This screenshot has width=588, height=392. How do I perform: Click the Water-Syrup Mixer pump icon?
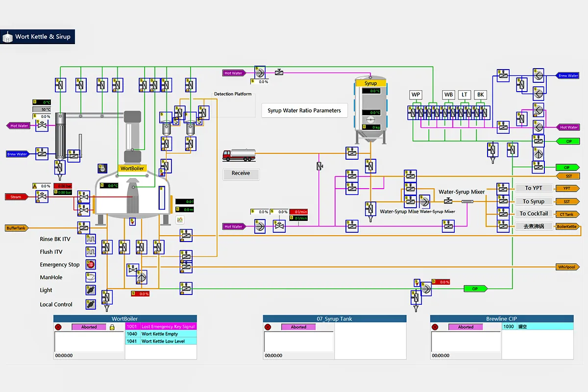click(424, 201)
